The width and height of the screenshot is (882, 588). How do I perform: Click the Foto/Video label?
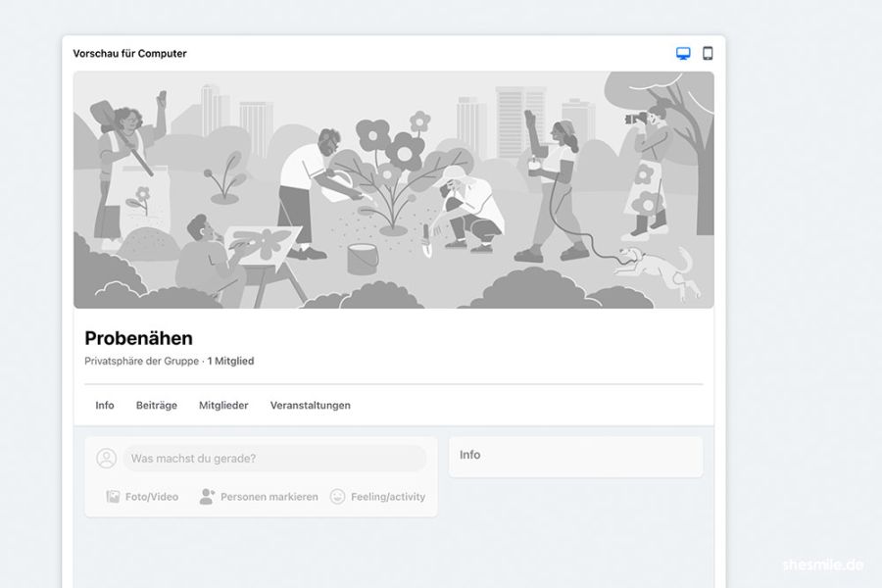pyautogui.click(x=152, y=497)
